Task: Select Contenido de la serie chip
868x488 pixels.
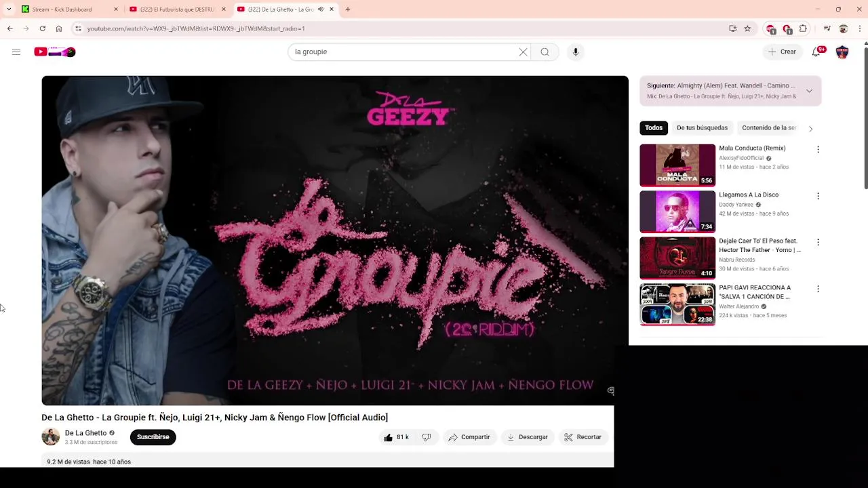Action: pos(769,127)
